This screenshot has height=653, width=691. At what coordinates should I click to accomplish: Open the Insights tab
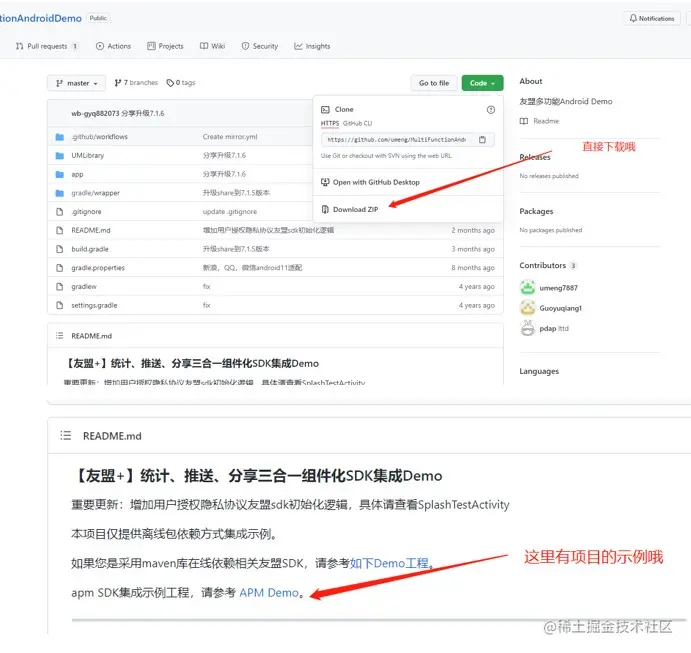312,46
